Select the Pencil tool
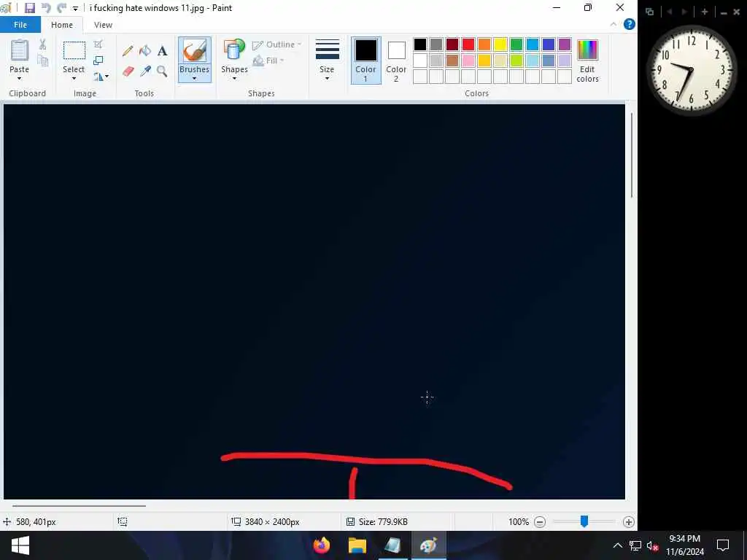The image size is (747, 560). (128, 50)
